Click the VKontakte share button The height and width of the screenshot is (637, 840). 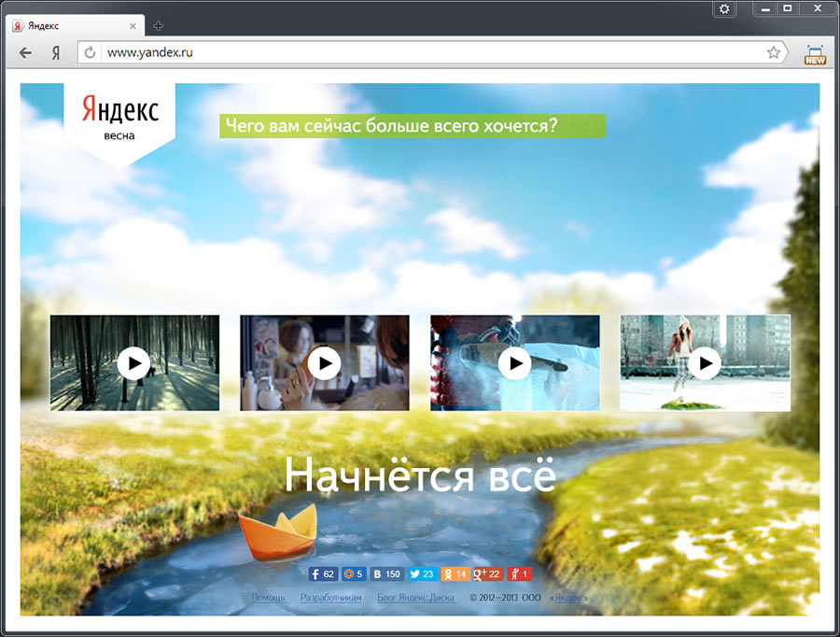(x=386, y=574)
